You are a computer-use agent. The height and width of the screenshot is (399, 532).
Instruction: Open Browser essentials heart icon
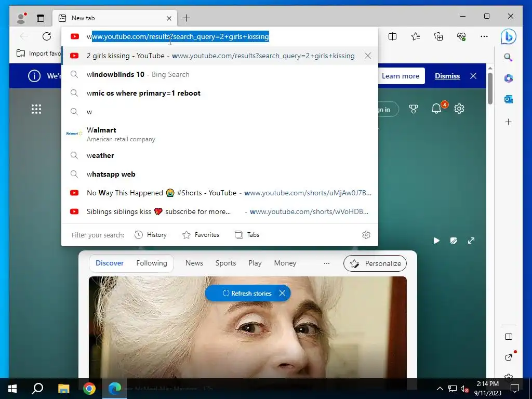(461, 36)
